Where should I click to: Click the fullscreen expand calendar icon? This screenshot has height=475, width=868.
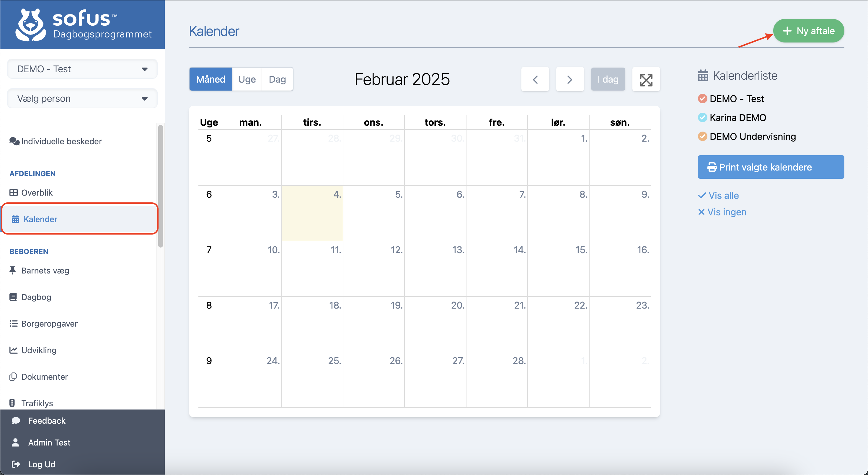tap(646, 79)
